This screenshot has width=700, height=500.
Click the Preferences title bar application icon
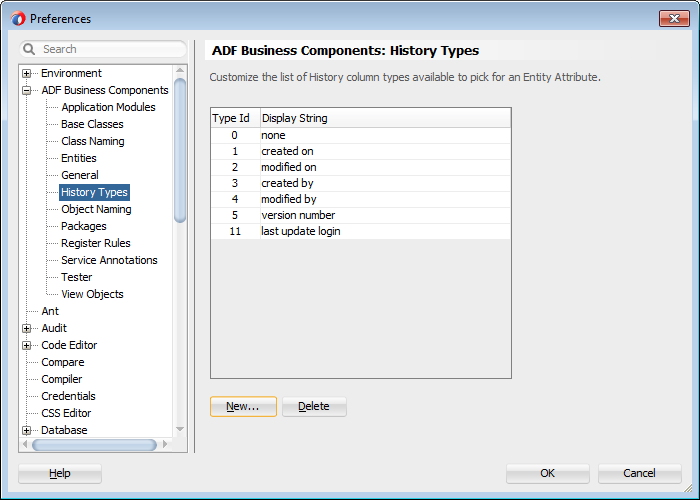pos(18,19)
